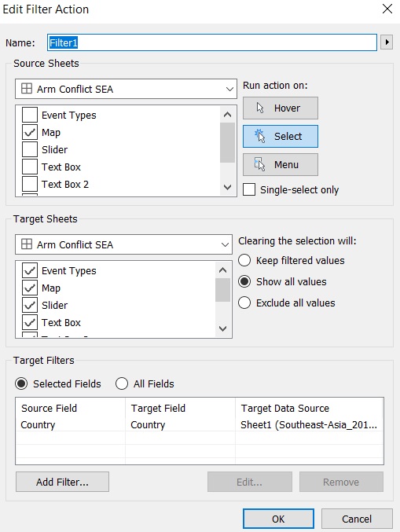Cancel the filter action dialog
Image resolution: width=400 pixels, height=532 pixels.
pyautogui.click(x=357, y=519)
